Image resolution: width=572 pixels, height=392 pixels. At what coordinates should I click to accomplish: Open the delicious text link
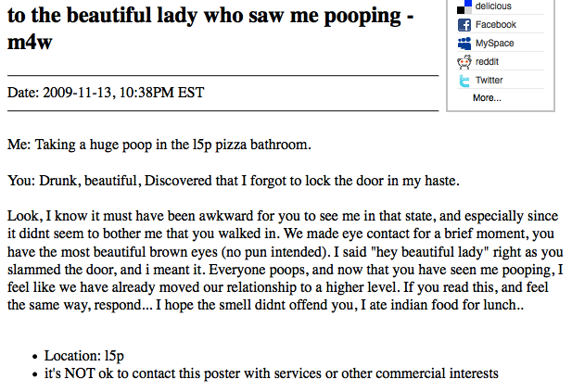pyautogui.click(x=493, y=6)
